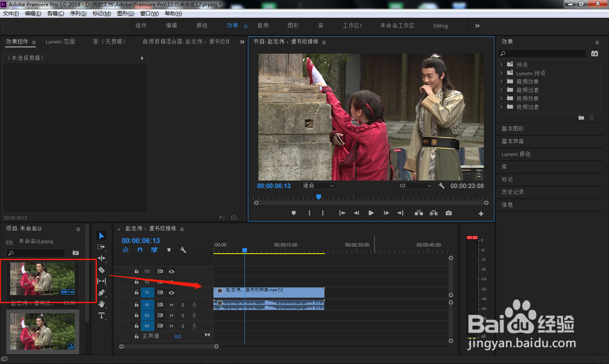Toggle A1 track targeting

coord(147,305)
